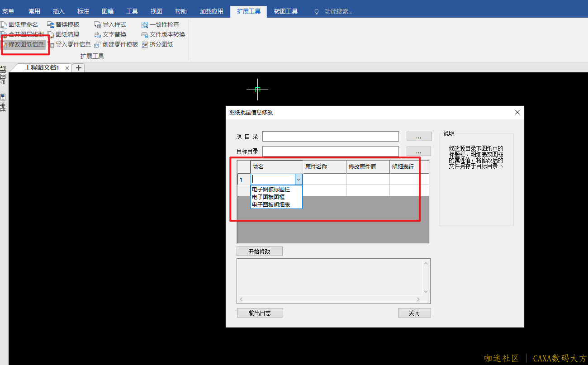Pick 电子图板明细表 from the dropdown list
Image resolution: width=588 pixels, height=365 pixels.
point(271,205)
